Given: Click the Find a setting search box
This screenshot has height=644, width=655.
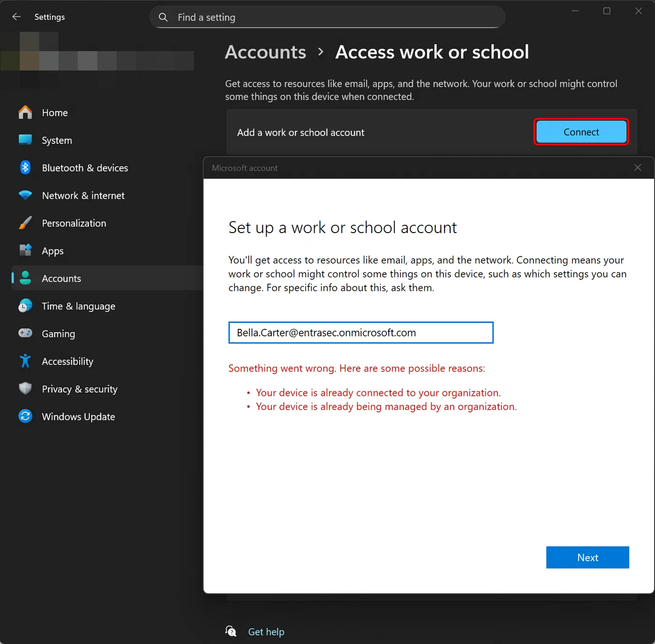Looking at the screenshot, I should [x=327, y=17].
